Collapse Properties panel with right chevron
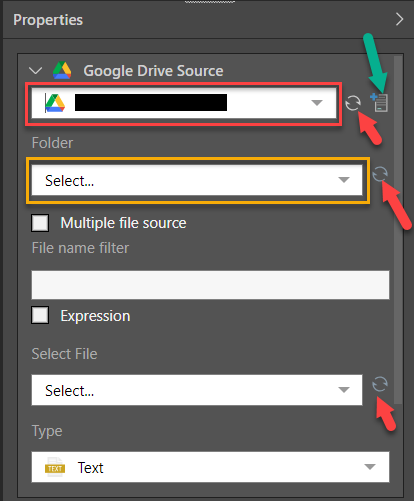The image size is (414, 501). click(x=399, y=19)
